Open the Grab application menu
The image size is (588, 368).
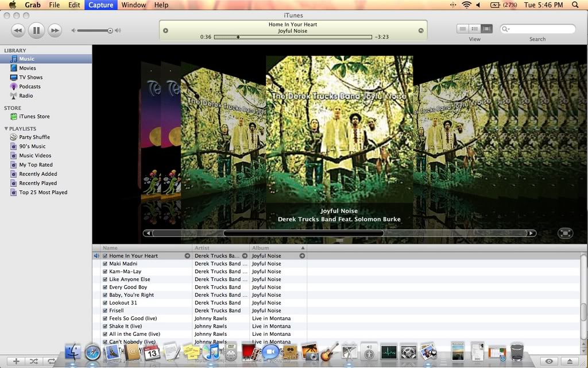[33, 5]
